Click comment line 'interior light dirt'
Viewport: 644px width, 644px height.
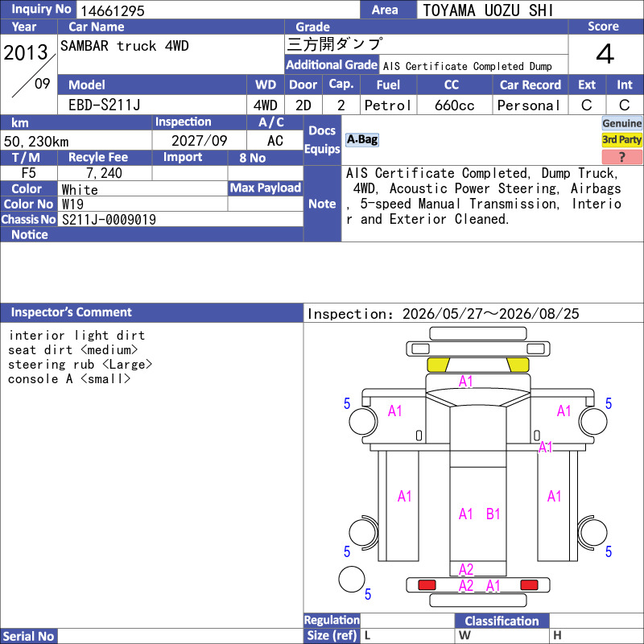pyautogui.click(x=76, y=335)
